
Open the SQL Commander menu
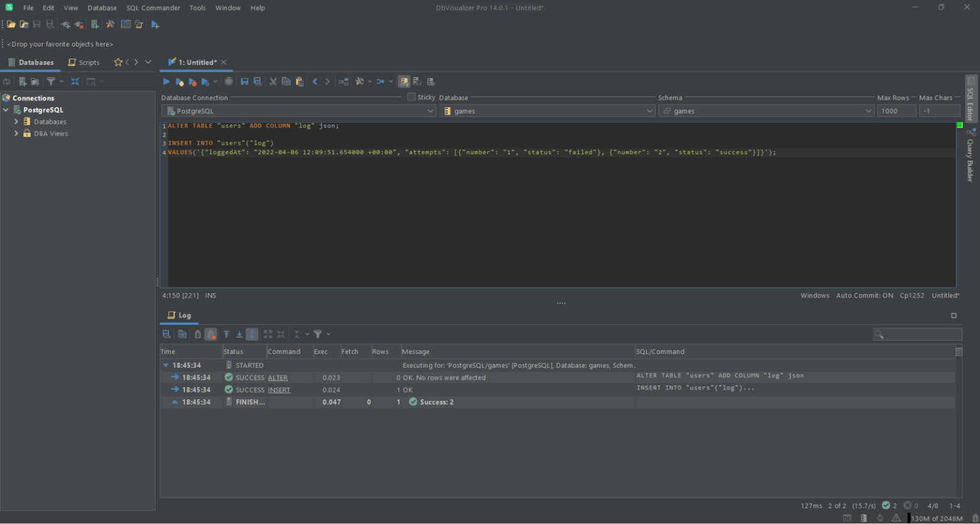pos(153,8)
